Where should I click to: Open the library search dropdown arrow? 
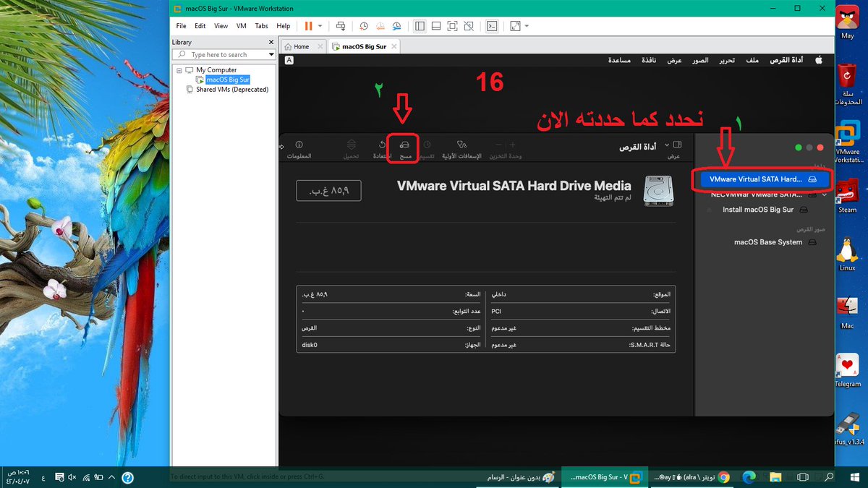tap(271, 54)
